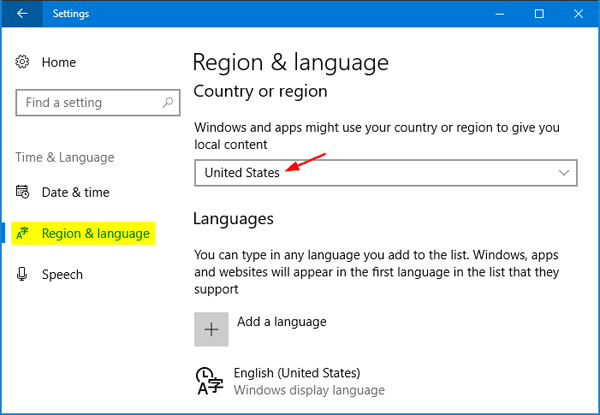
Task: Open the United States country dropdown
Action: (x=385, y=173)
